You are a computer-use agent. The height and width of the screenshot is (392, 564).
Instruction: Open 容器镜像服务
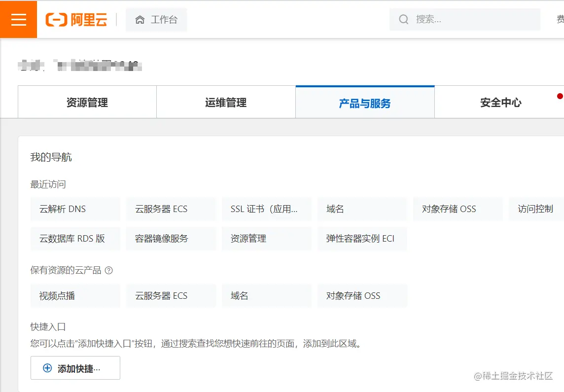coord(171,239)
